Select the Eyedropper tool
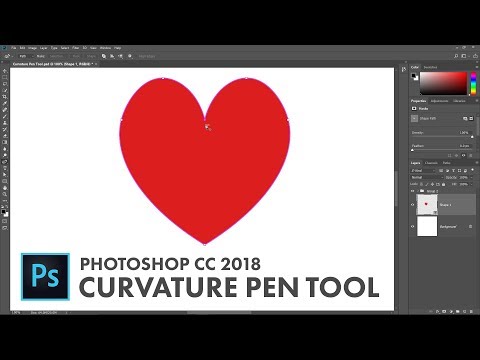Image resolution: width=480 pixels, height=360 pixels. coord(5,103)
